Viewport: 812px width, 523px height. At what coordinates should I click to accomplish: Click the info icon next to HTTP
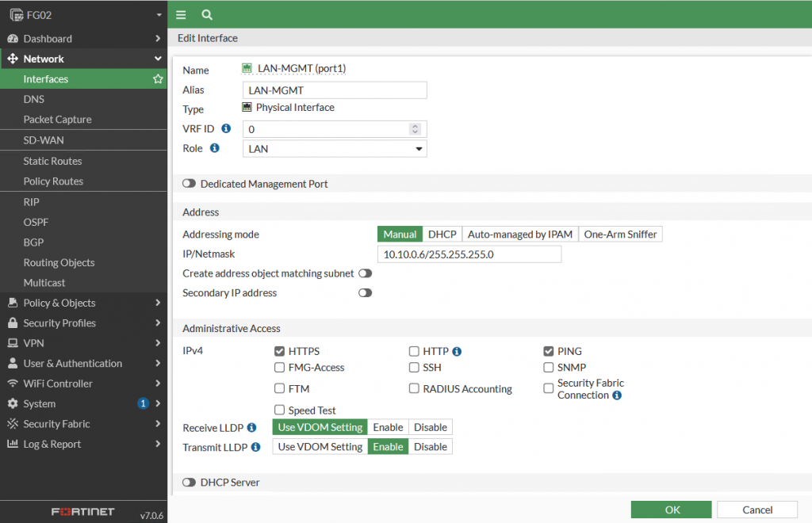coord(457,351)
